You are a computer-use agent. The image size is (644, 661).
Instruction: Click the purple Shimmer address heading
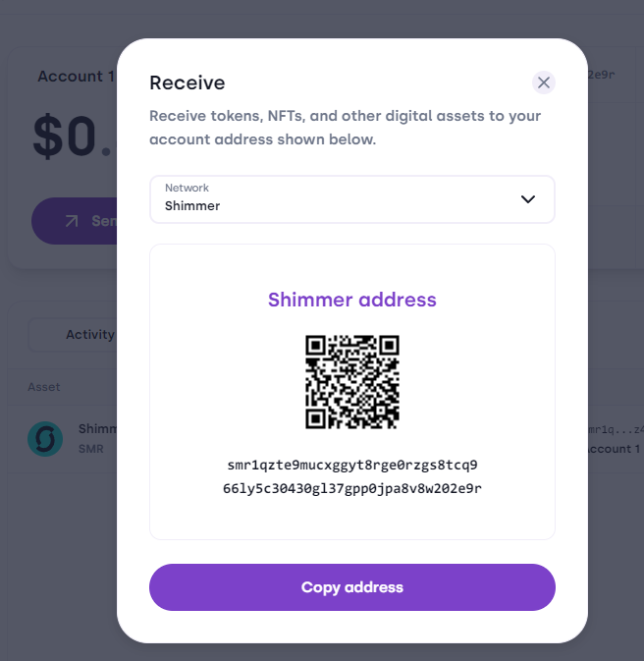pos(352,300)
